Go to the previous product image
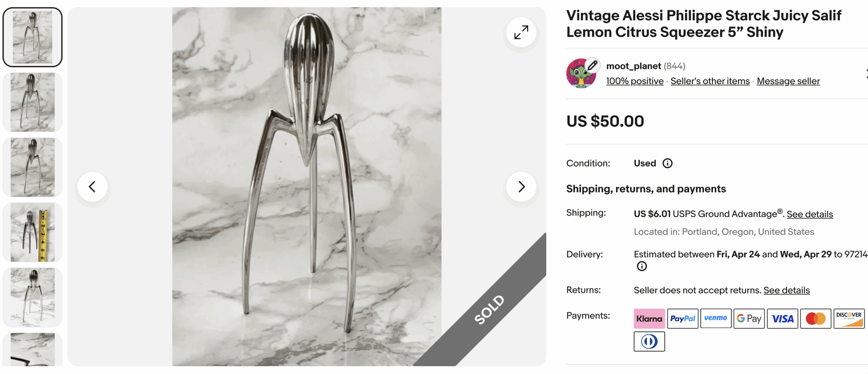Screen dimensions: 868x374 click(92, 186)
